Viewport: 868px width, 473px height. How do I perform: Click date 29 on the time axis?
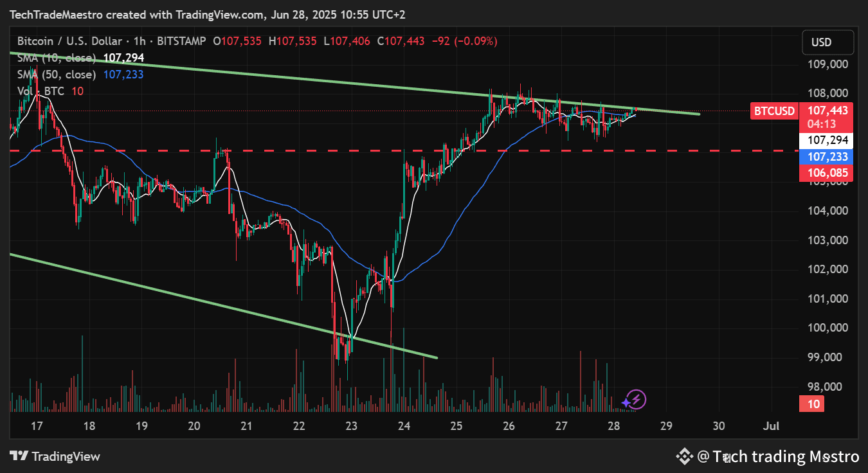coord(666,425)
